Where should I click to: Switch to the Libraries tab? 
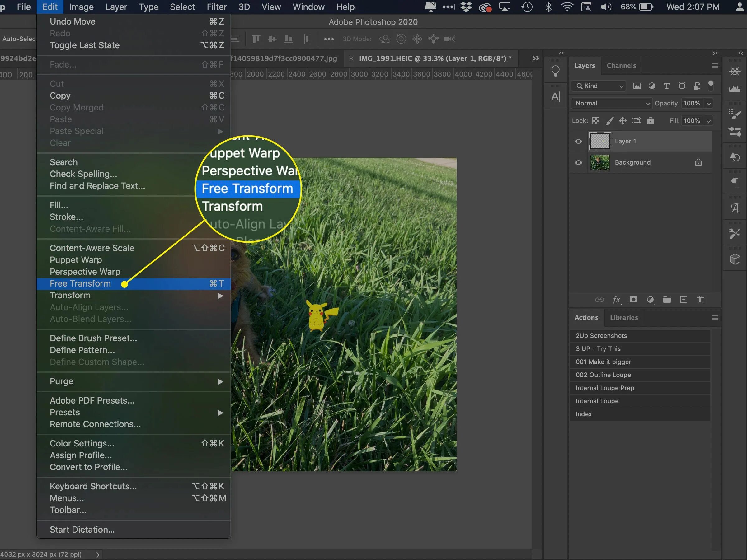pos(624,318)
